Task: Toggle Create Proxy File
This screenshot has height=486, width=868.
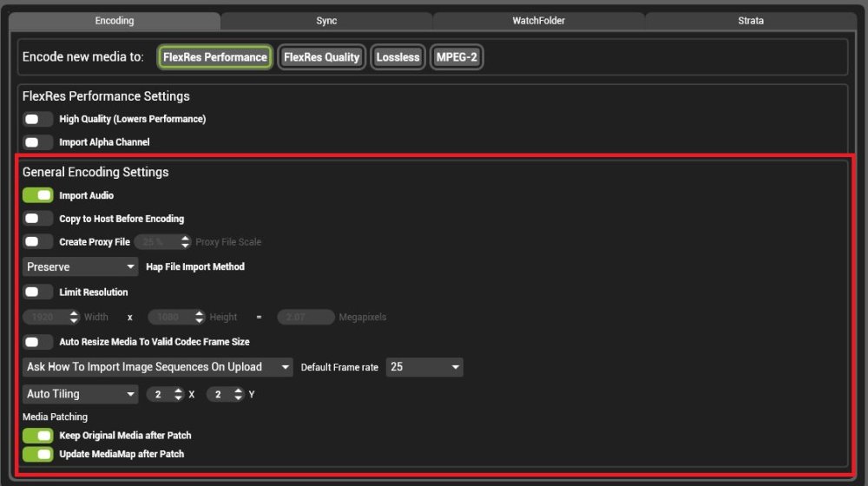Action: tap(37, 242)
